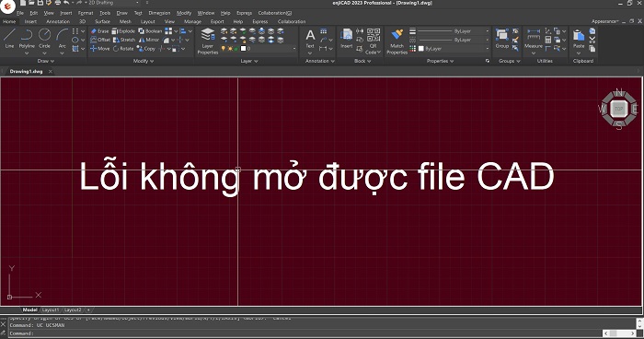The height and width of the screenshot is (339, 644).
Task: Click the Print icon in quick access toolbar
Action: pyautogui.click(x=57, y=3)
